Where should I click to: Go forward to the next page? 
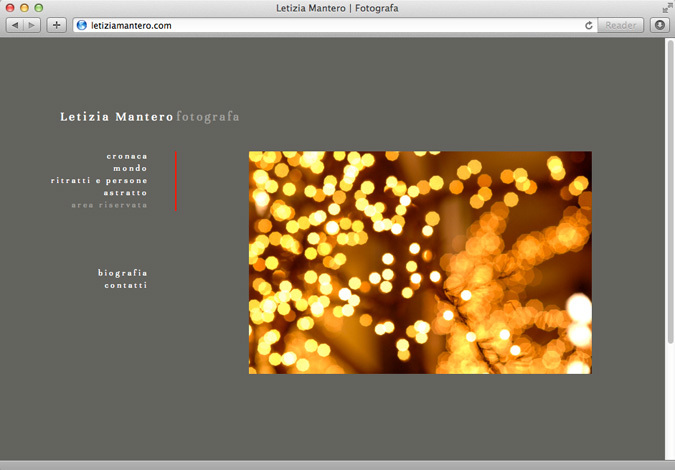[x=32, y=25]
